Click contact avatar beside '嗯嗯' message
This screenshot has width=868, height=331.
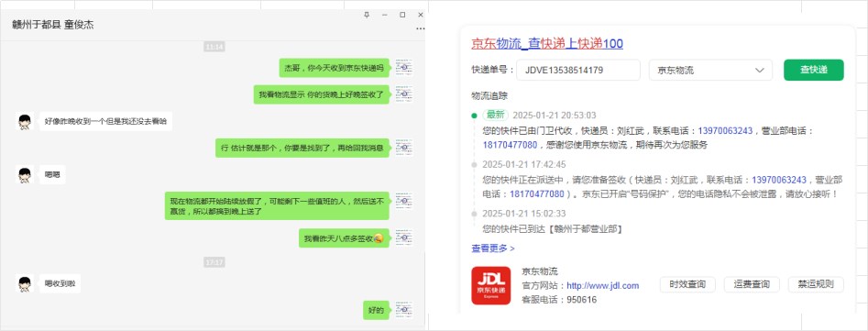point(24,175)
